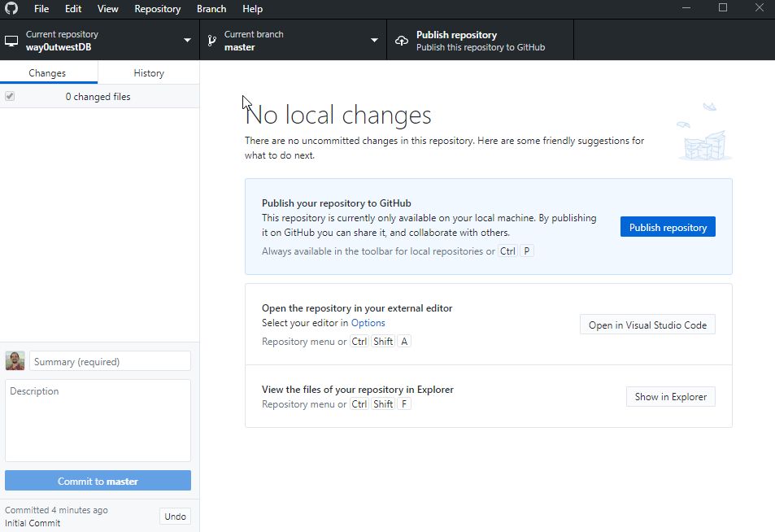Switch to the History tab
This screenshot has height=532, width=775.
click(149, 72)
